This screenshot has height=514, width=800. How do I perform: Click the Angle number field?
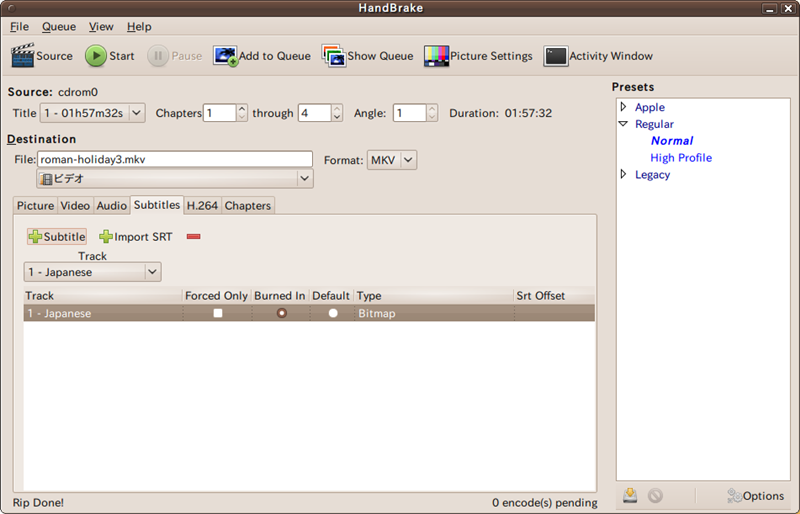point(410,113)
